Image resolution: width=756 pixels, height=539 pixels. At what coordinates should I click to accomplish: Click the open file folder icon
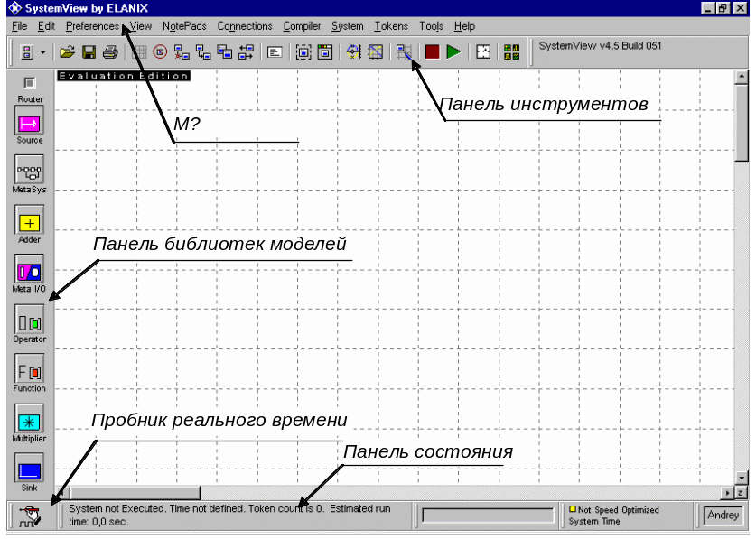(x=68, y=52)
